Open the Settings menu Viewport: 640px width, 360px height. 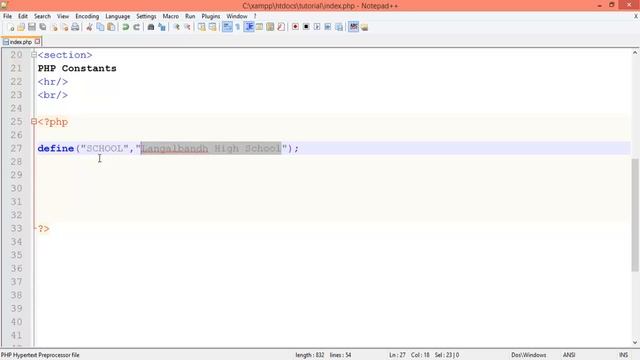(146, 16)
